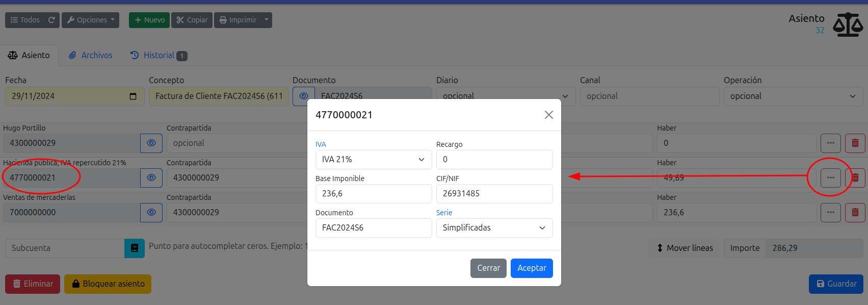868x305 pixels.
Task: Click the calendar icon in Fecha field
Action: point(133,96)
